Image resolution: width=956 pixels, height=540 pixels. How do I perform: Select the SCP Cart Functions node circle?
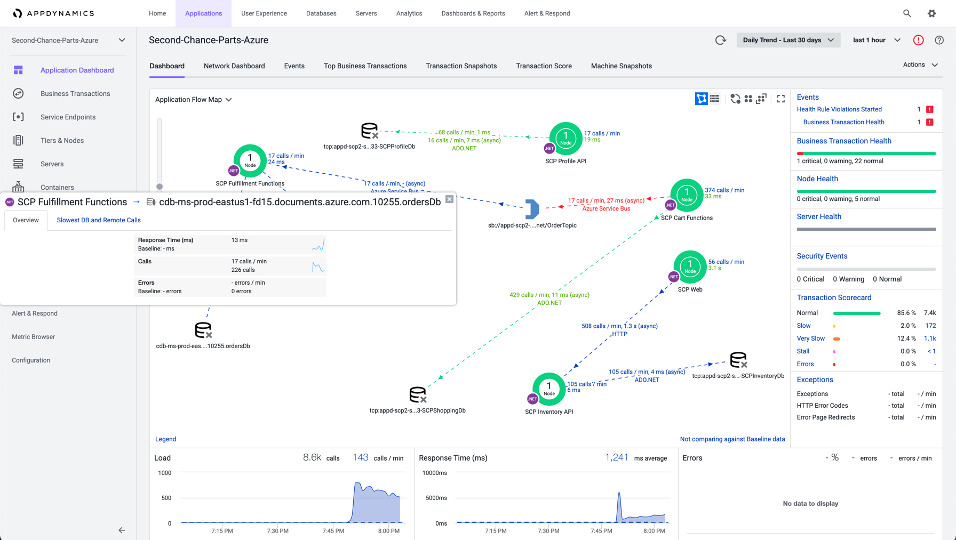pos(687,195)
